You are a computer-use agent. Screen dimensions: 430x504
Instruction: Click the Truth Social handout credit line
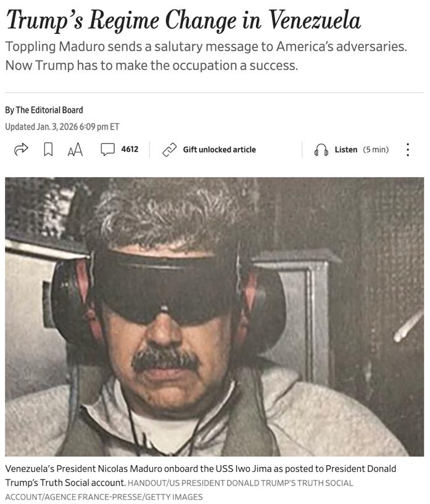(241, 483)
